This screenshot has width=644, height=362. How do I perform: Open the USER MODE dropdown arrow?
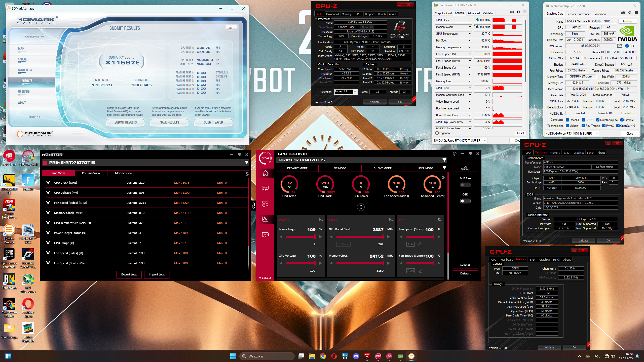click(444, 168)
